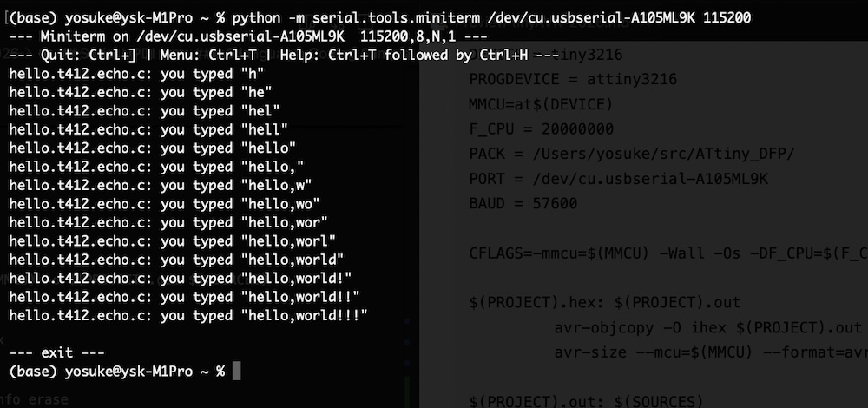This screenshot has height=408, width=868.
Task: Click the "--- Miniterm on" header line
Action: pyautogui.click(x=247, y=39)
